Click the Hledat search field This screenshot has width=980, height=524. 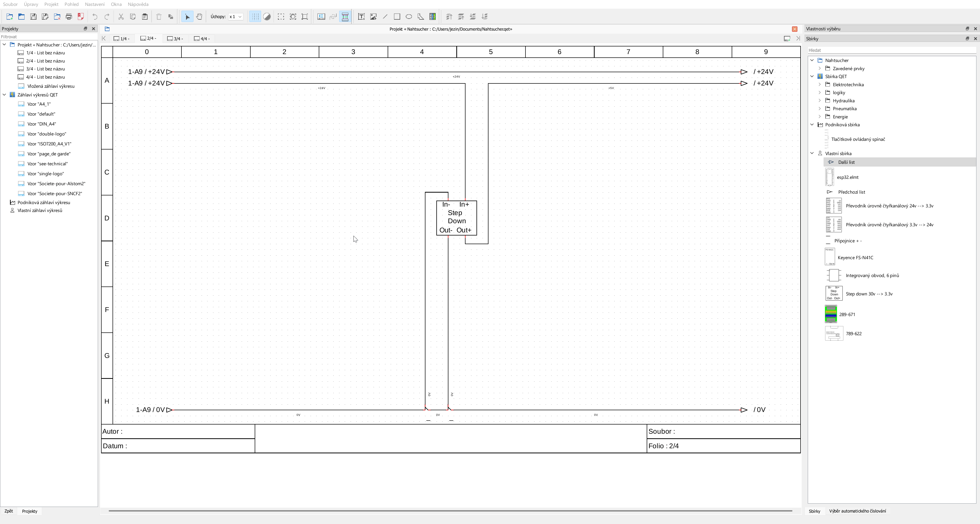tap(890, 50)
